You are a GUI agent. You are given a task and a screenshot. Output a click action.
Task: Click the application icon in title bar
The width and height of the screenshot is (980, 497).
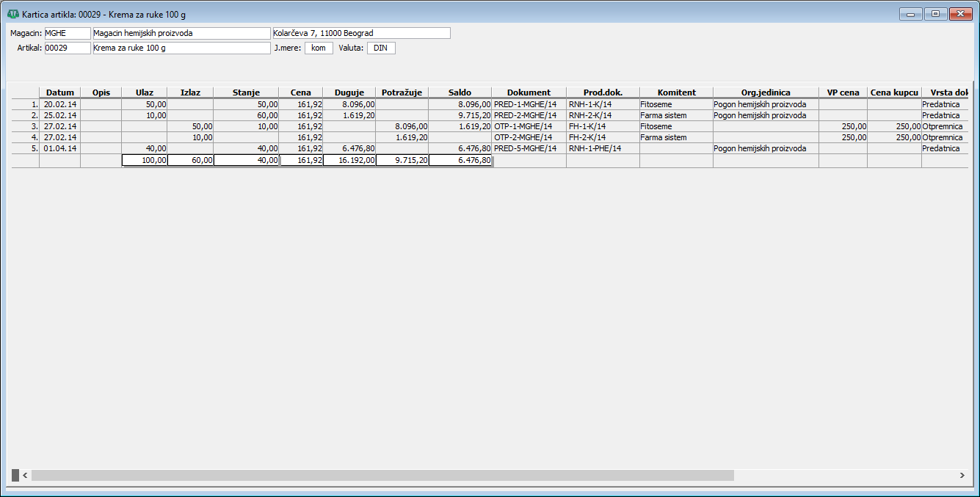[x=12, y=14]
